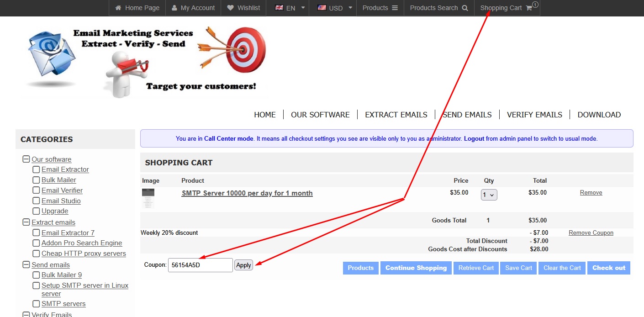
Task: Click the SMTP Server product thumbnail
Action: click(x=148, y=198)
